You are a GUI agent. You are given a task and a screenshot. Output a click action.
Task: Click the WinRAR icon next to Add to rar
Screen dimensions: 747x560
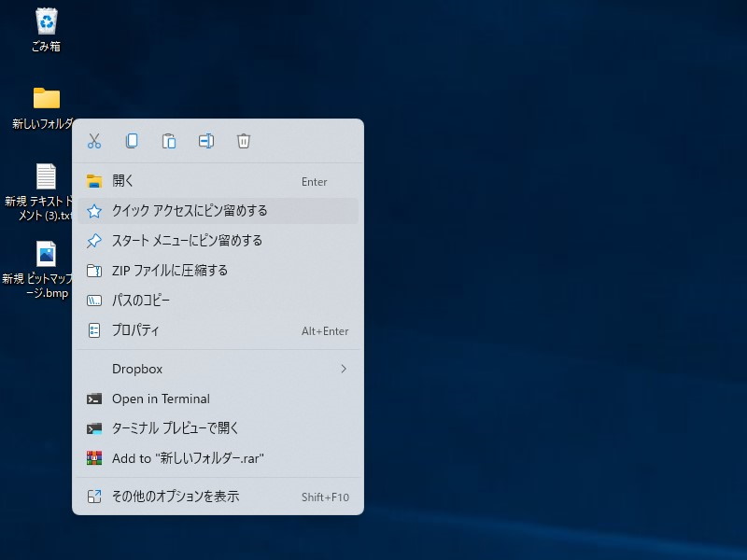(x=94, y=458)
